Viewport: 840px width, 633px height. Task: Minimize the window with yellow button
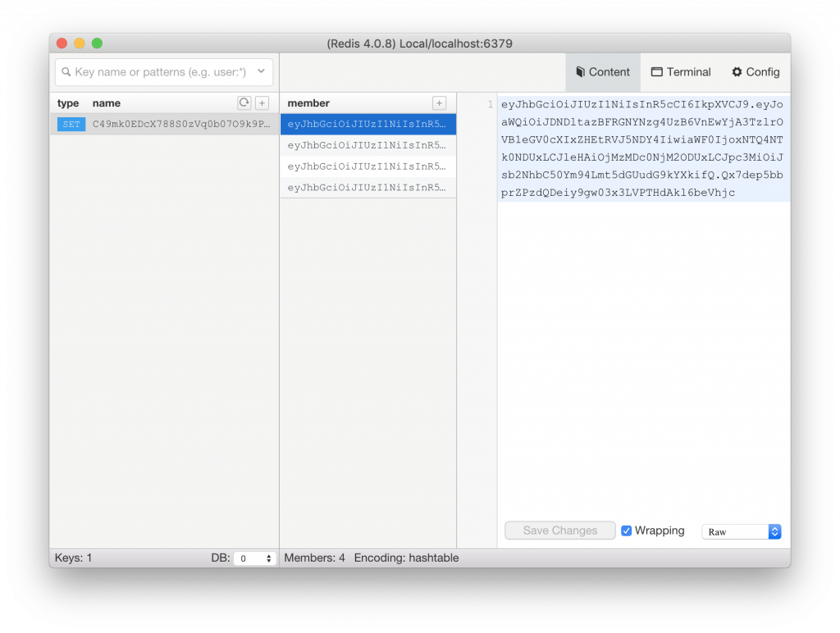click(x=80, y=43)
